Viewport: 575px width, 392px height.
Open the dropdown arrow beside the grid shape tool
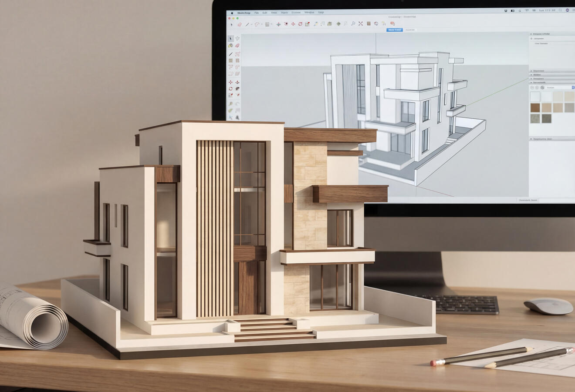click(271, 24)
